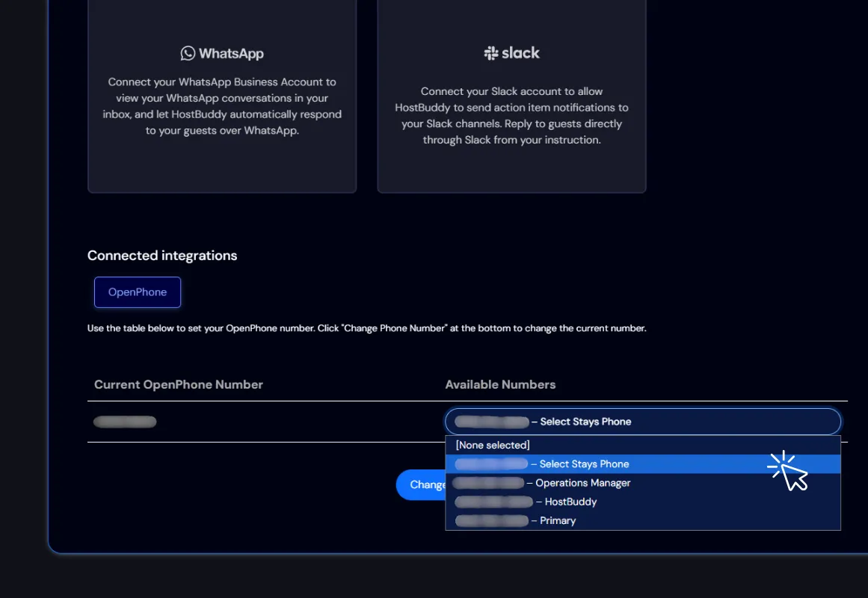Click the blurred current OpenPhone number value
The image size is (868, 598).
[125, 422]
